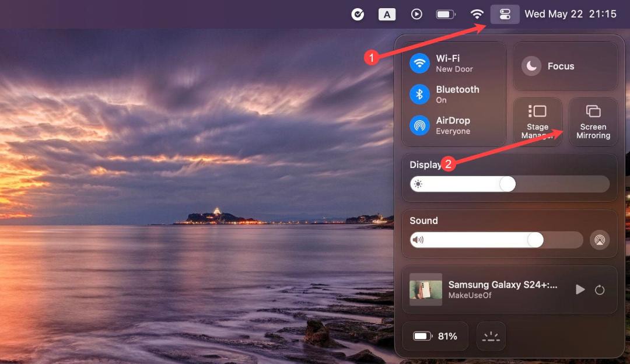Click the Wi-Fi status icon in menu bar
Image resolution: width=630 pixels, height=364 pixels.
pos(477,15)
